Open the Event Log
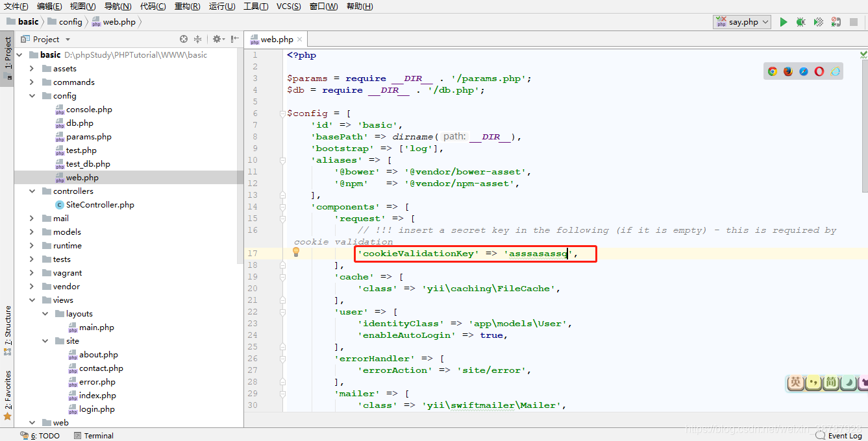This screenshot has width=868, height=441. point(839,436)
